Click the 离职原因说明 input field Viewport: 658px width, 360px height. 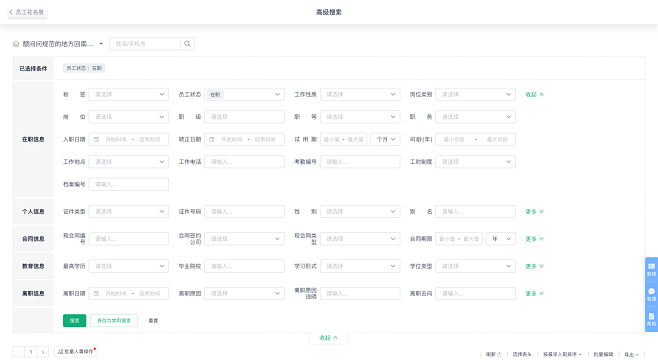[360, 293]
